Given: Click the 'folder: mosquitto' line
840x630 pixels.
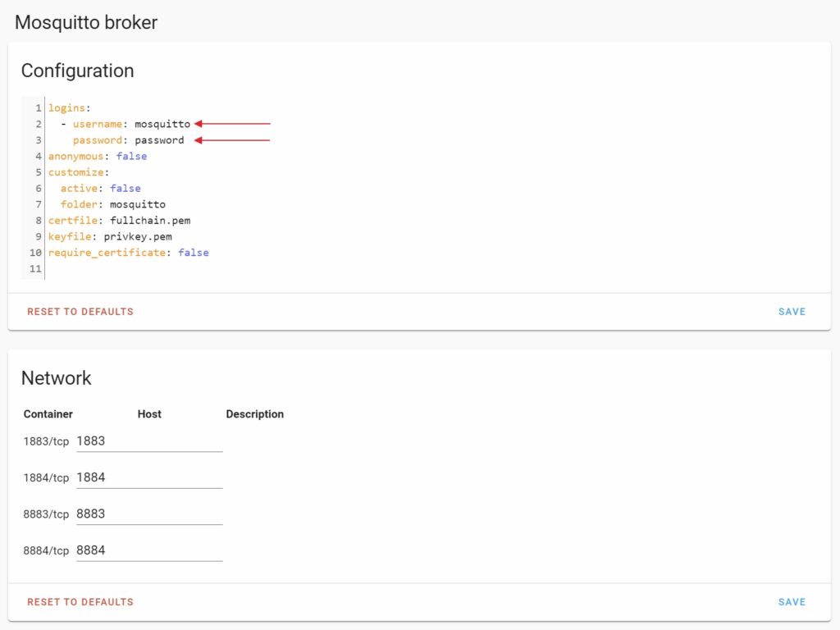Looking at the screenshot, I should pyautogui.click(x=112, y=204).
